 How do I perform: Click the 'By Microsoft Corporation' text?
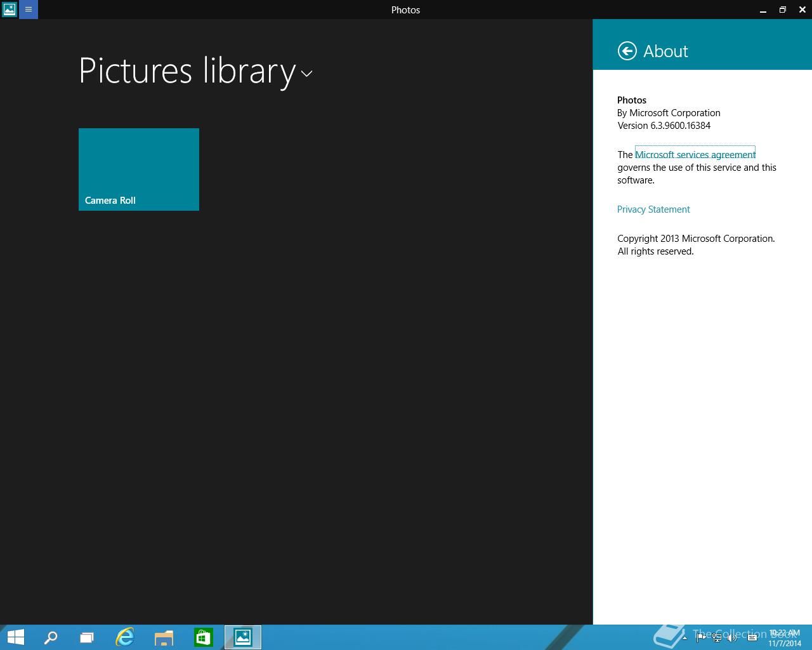(x=669, y=113)
